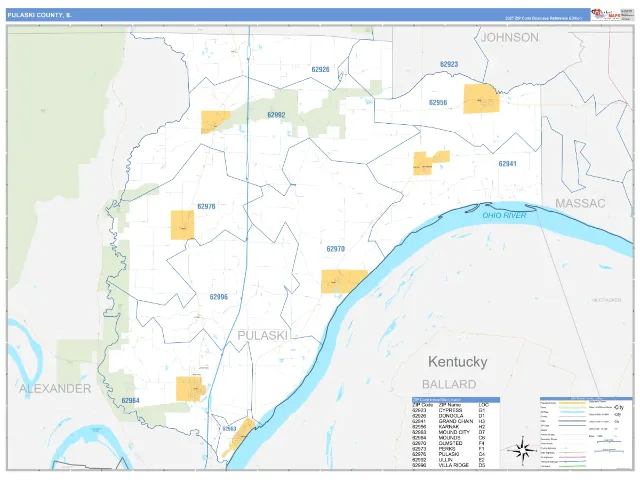Select ZIP code label 62996 on map

(x=218, y=297)
